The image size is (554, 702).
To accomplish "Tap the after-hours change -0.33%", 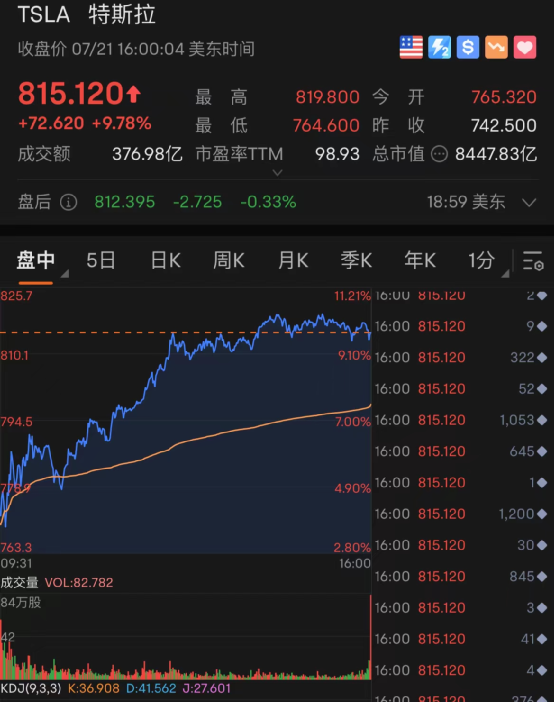I will [268, 202].
